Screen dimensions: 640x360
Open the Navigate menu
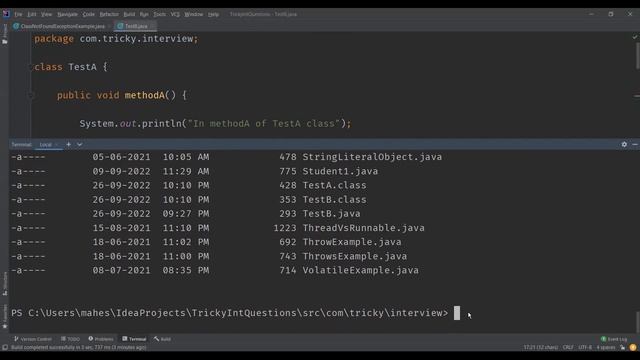[x=67, y=14]
